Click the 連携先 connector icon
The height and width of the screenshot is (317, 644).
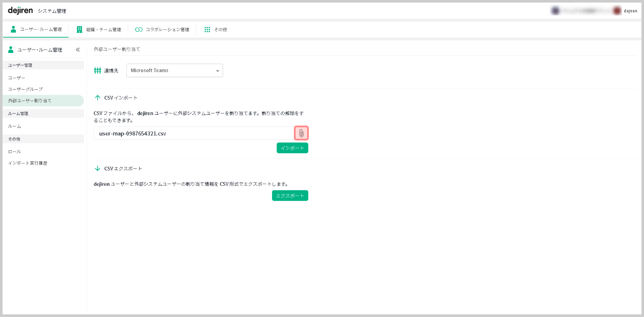pos(97,71)
